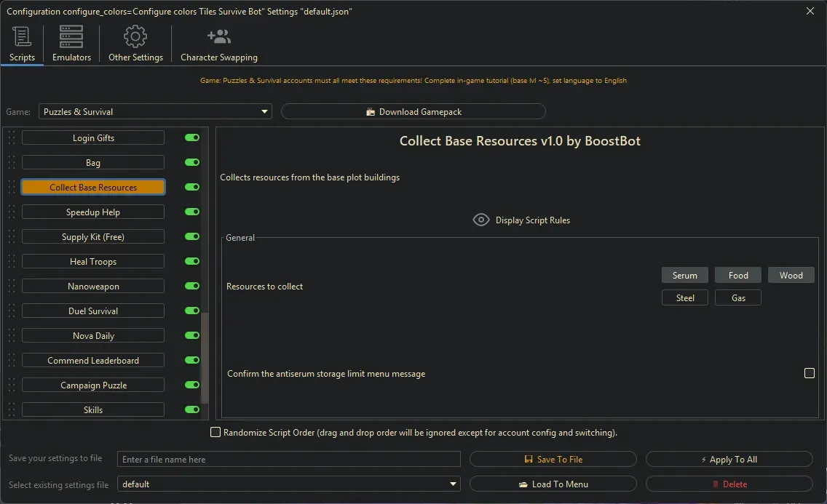Viewport: 827px width, 504px height.
Task: Select the Wood resource to collect
Action: (791, 275)
